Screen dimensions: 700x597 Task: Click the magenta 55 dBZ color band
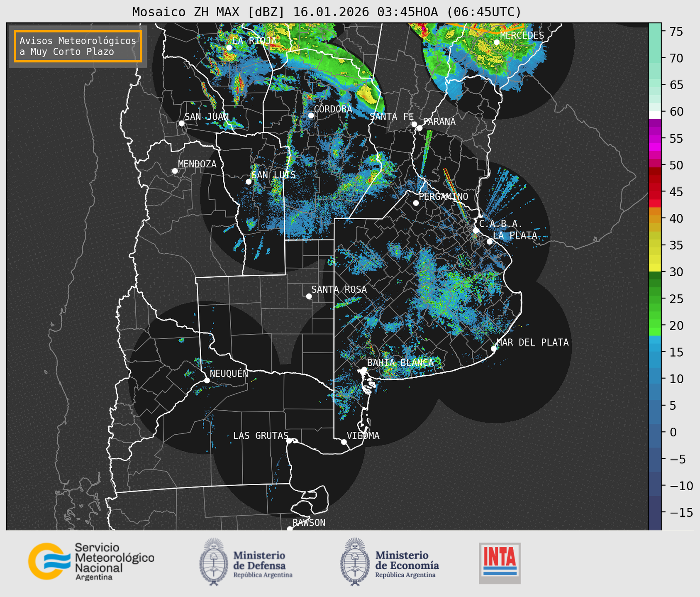coord(654,139)
